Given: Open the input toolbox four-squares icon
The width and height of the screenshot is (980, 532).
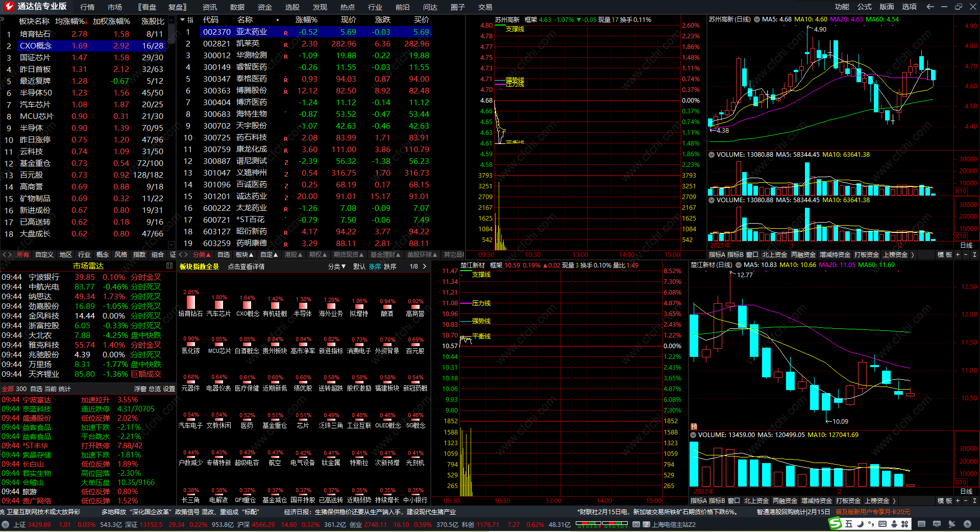Looking at the screenshot, I should pyautogui.click(x=905, y=524).
